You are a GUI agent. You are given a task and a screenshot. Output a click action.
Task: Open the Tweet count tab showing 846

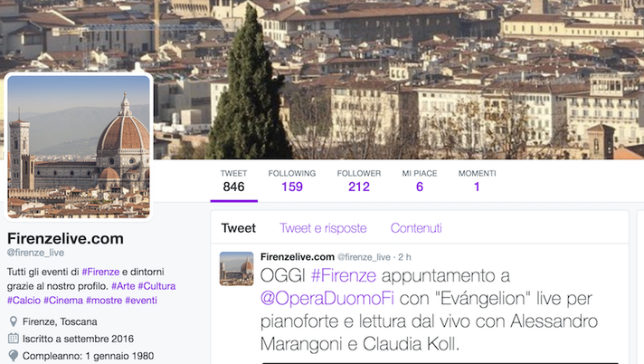[x=233, y=181]
